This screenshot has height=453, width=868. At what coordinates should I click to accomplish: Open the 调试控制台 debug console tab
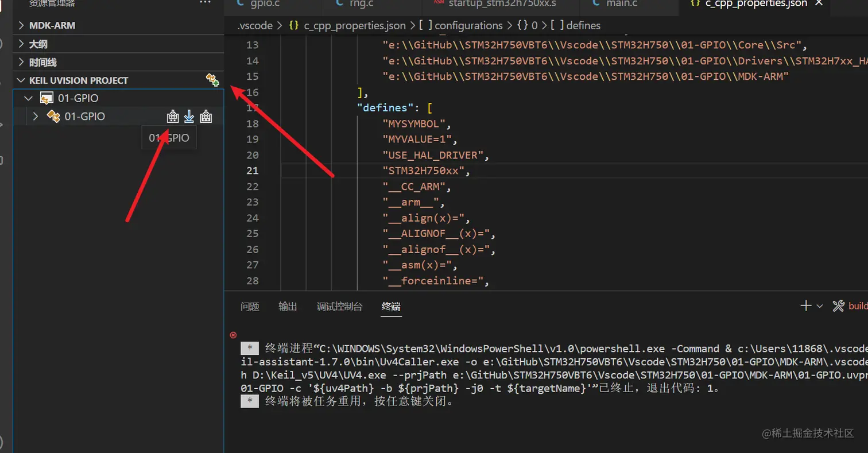339,307
